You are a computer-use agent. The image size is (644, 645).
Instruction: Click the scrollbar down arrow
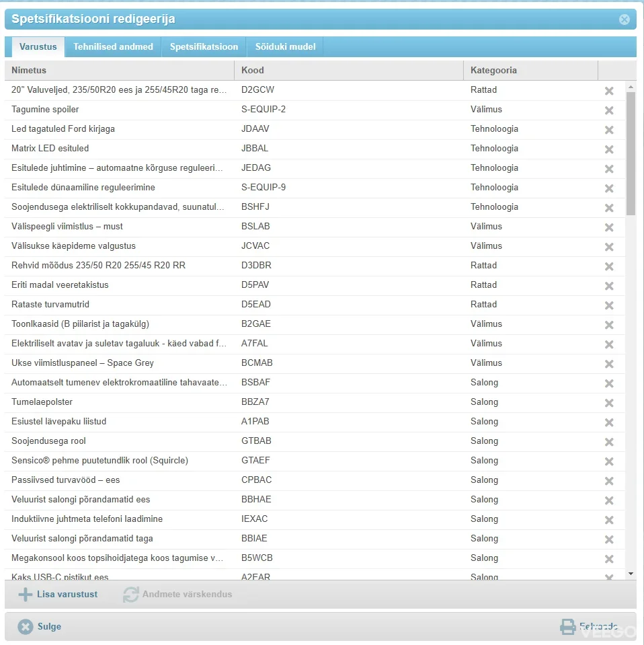(631, 574)
